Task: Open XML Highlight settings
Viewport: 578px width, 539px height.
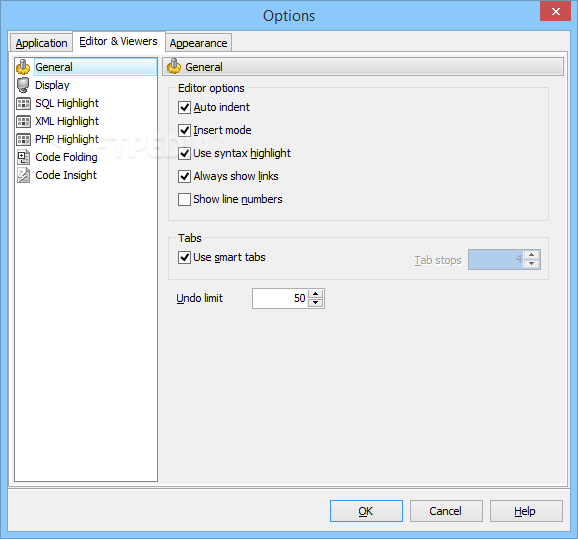Action: point(67,121)
